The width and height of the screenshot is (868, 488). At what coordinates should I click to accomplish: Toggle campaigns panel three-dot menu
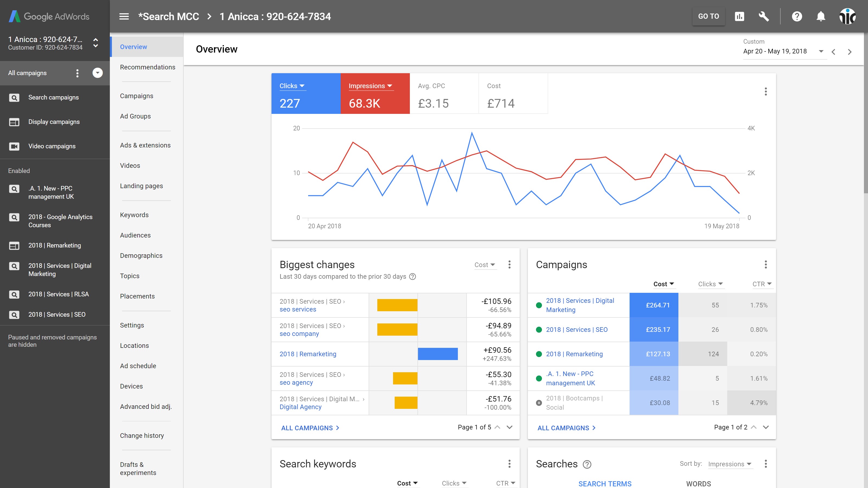coord(765,264)
